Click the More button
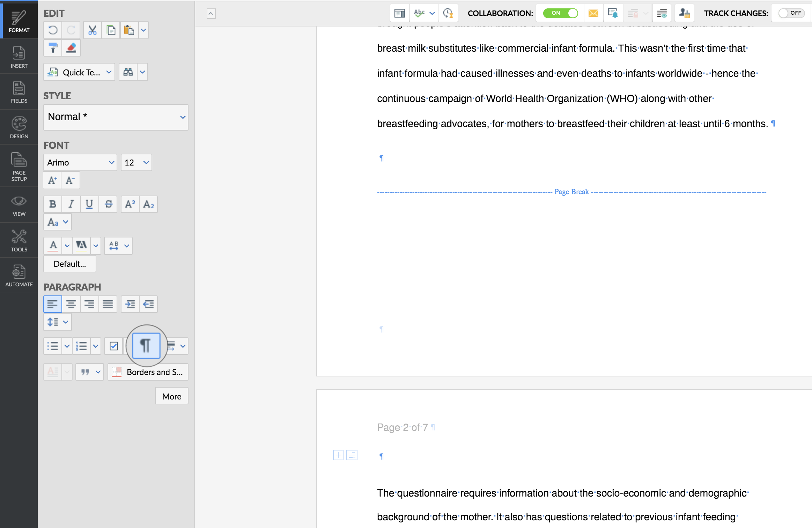Image resolution: width=812 pixels, height=528 pixels. (171, 396)
